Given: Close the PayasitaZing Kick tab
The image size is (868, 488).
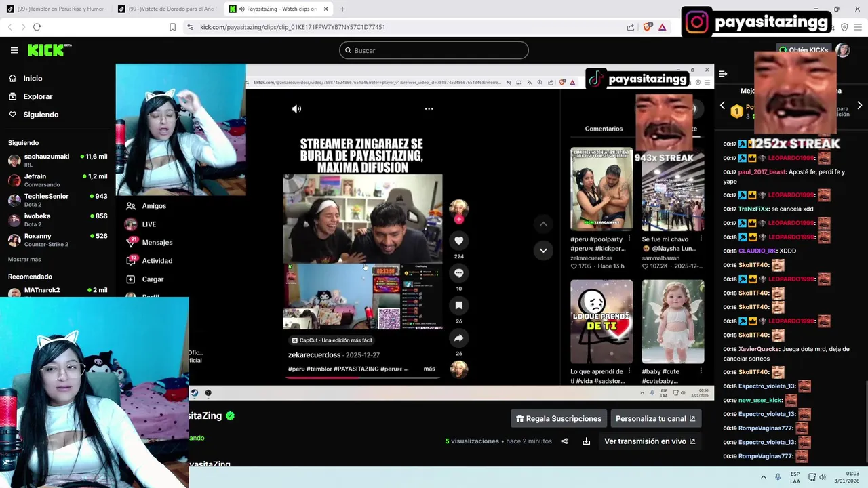Looking at the screenshot, I should 326,9.
